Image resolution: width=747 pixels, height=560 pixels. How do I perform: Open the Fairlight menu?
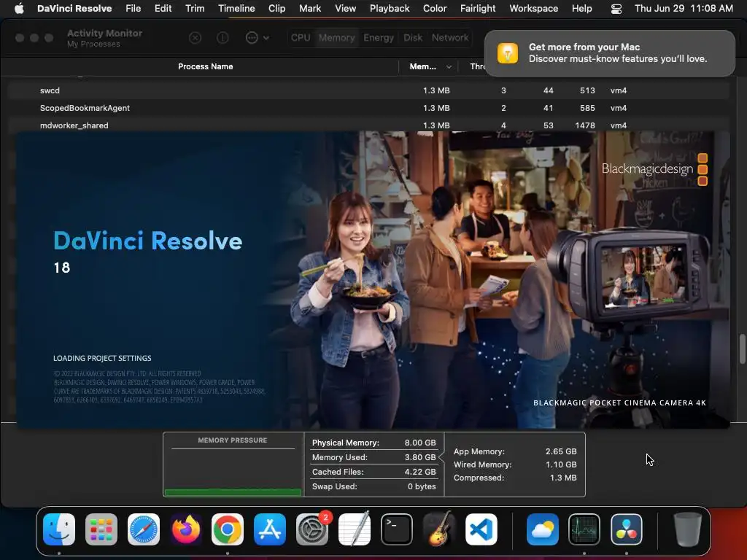click(478, 9)
